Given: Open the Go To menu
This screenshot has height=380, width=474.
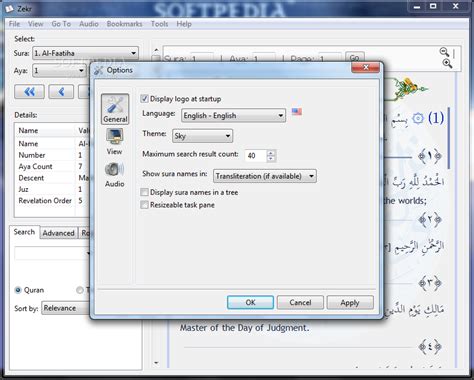Looking at the screenshot, I should (61, 24).
